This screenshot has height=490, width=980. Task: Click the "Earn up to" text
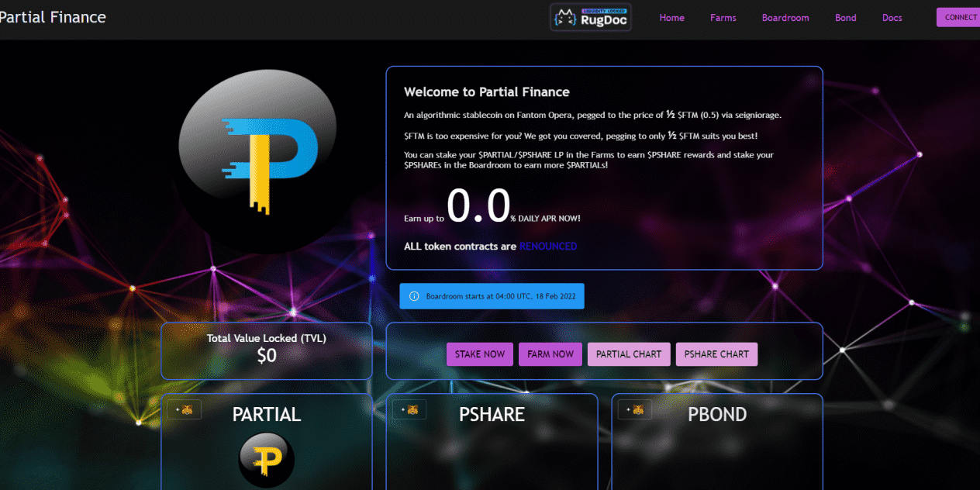[x=424, y=219]
